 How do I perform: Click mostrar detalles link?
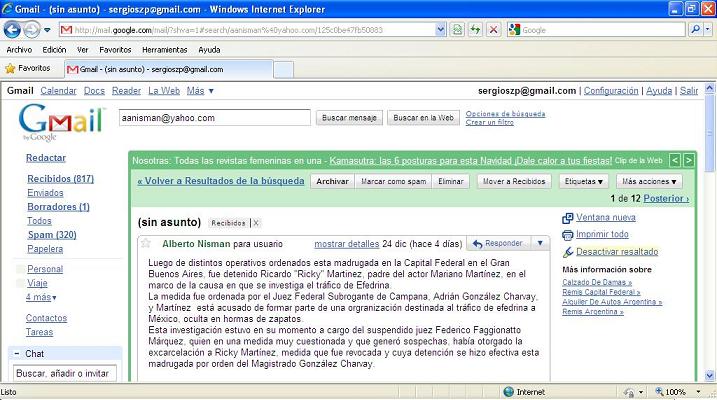tap(347, 244)
